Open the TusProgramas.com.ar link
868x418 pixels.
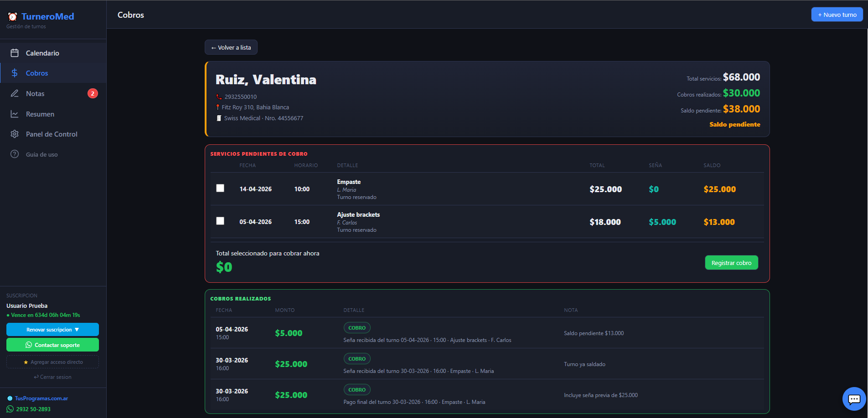pyautogui.click(x=41, y=398)
